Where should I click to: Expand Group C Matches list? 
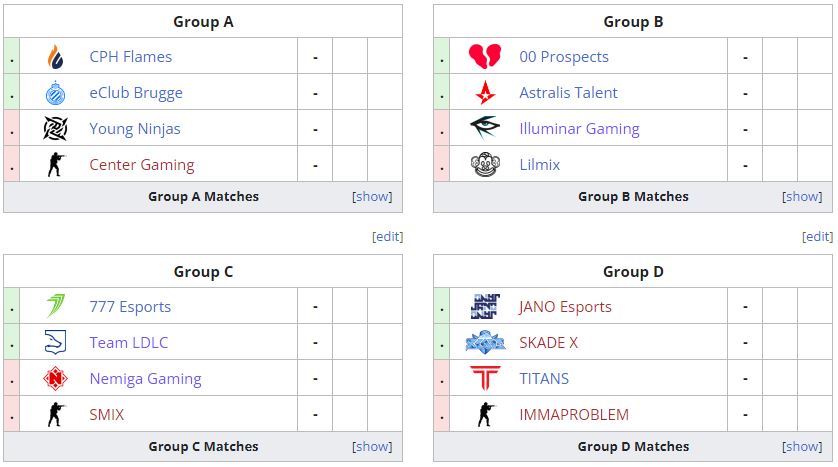point(373,447)
